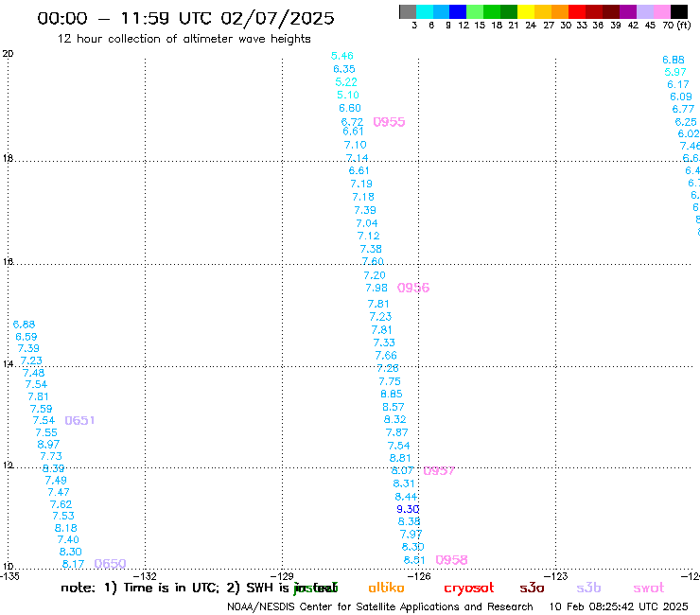700x615 pixels.
Task: Click the wave height value 6.59
Action: [x=26, y=337]
